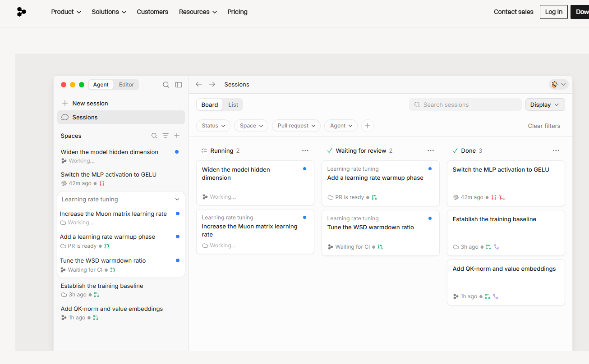Click pull request icon under sidebar Establish the training baseline
Image resolution: width=589 pixels, height=364 pixels.
pyautogui.click(x=97, y=295)
